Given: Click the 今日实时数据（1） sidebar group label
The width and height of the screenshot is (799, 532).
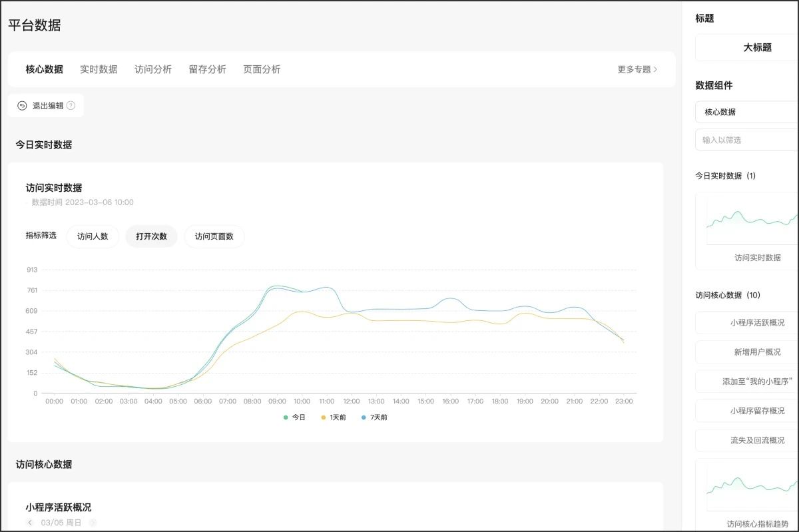Looking at the screenshot, I should 726,176.
